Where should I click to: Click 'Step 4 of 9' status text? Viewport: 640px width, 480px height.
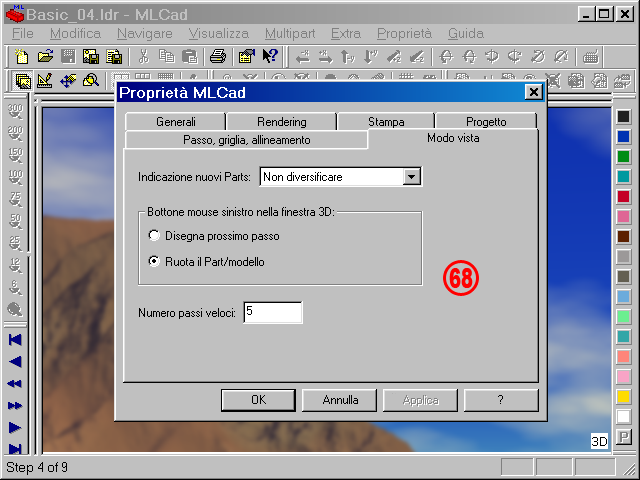37,467
